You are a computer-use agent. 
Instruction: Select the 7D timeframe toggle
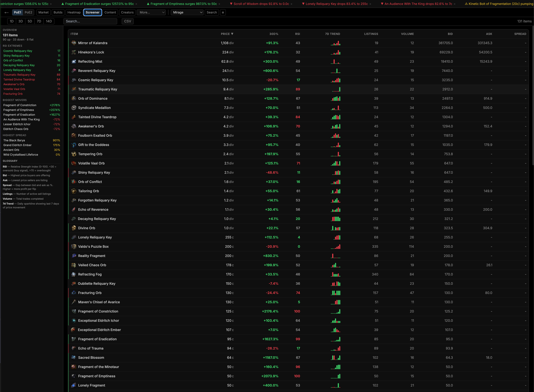click(x=39, y=21)
